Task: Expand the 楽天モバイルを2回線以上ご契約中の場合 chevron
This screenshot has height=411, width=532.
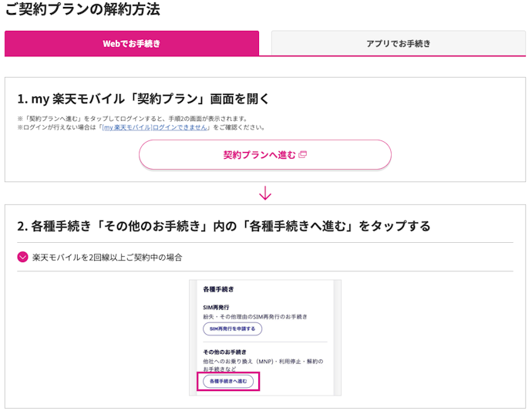Action: (x=22, y=257)
